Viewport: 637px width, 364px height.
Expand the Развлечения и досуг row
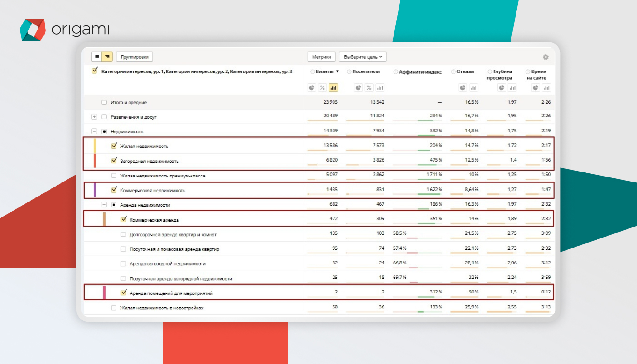[x=94, y=117]
